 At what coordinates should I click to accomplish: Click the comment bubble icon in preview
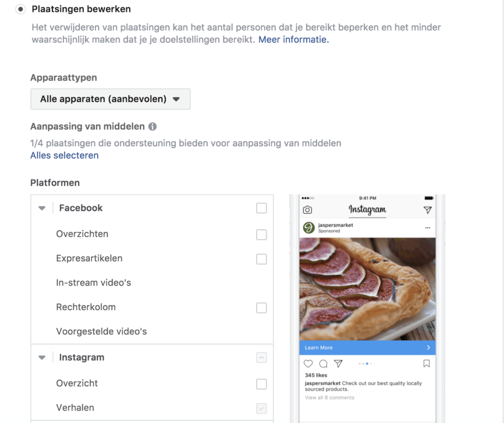point(323,364)
